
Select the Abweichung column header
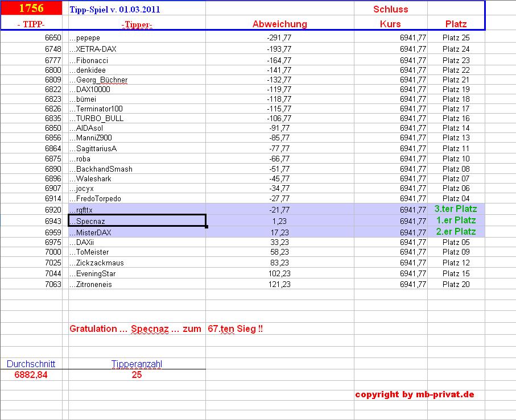pos(280,24)
